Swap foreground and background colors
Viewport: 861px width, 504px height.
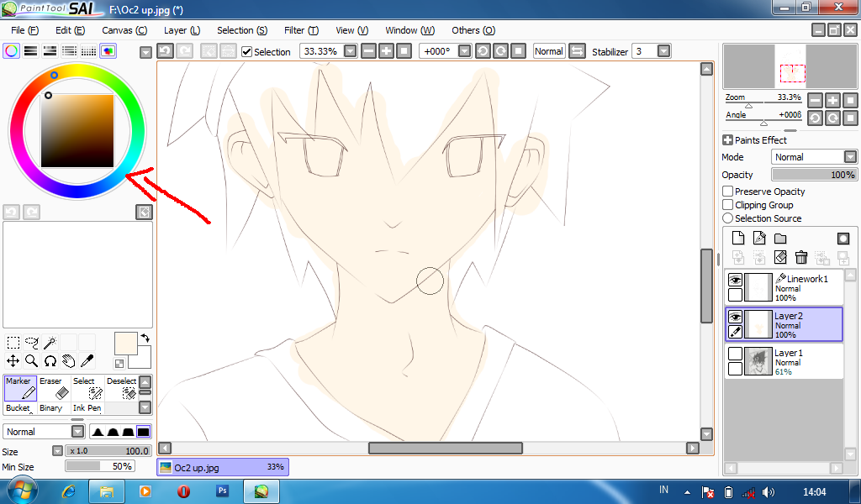(x=145, y=338)
